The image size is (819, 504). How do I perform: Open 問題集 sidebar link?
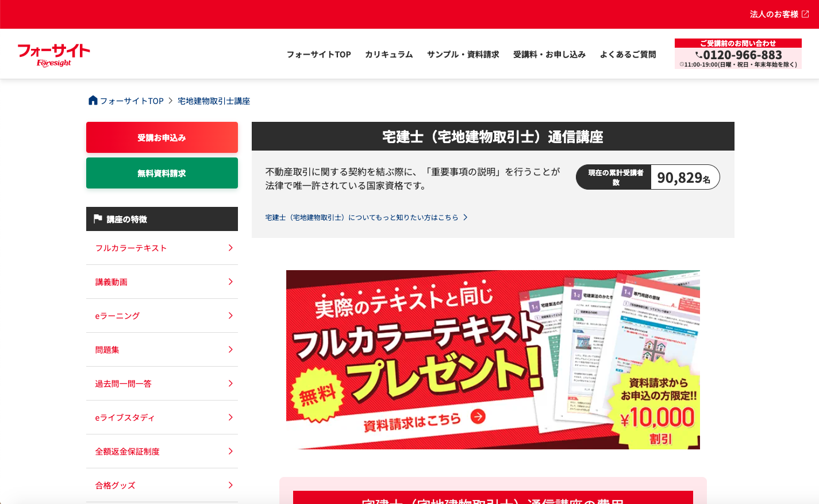(x=162, y=349)
